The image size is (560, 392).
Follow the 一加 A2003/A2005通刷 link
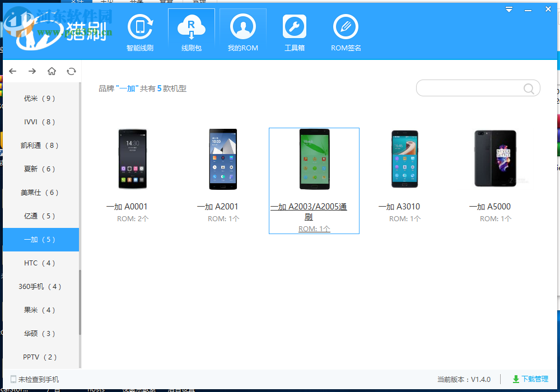point(309,212)
